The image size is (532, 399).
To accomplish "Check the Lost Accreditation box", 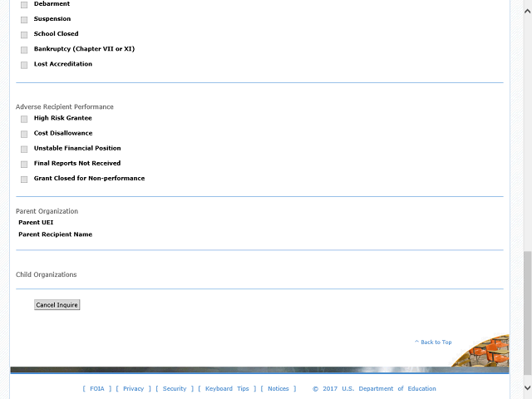I will (24, 65).
